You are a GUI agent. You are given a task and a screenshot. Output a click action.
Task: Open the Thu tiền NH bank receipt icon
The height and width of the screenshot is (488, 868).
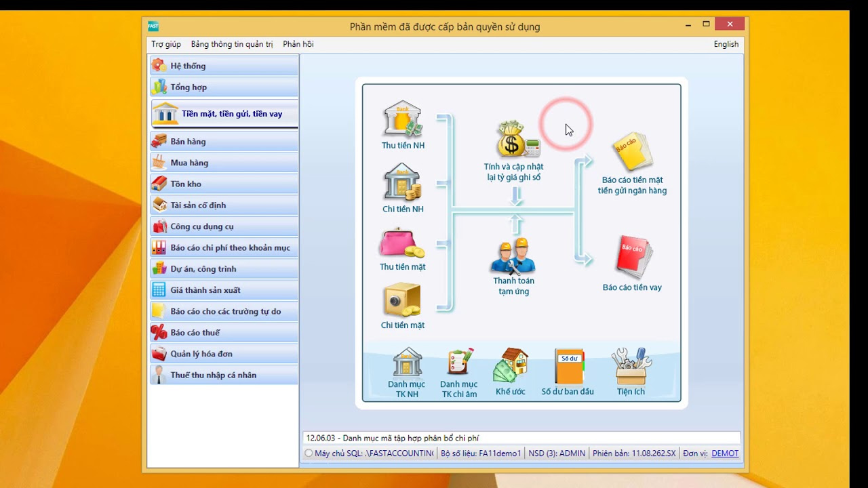pos(403,119)
